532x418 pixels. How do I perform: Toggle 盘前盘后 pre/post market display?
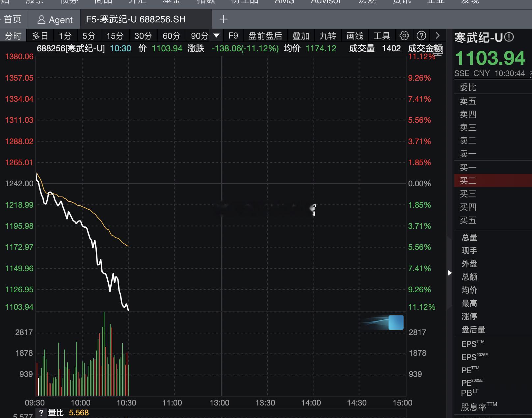click(x=265, y=36)
